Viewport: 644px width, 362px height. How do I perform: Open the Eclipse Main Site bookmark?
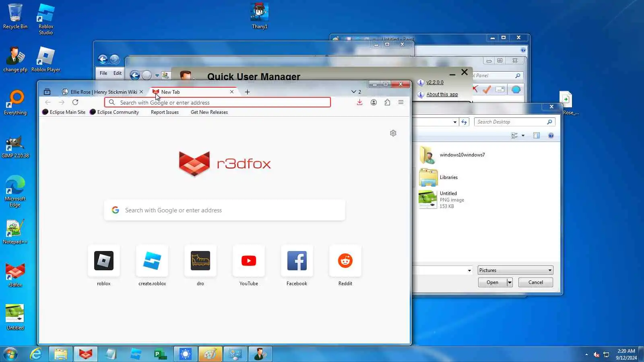tap(64, 112)
